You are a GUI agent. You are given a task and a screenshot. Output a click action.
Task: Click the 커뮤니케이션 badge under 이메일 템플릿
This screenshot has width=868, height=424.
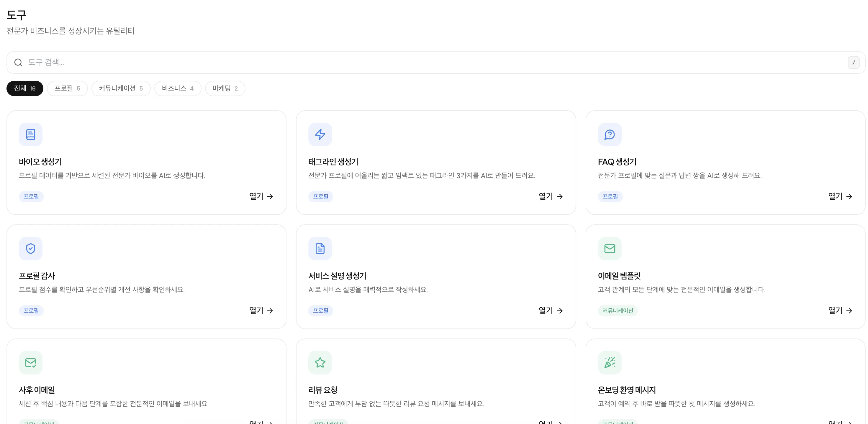point(618,310)
